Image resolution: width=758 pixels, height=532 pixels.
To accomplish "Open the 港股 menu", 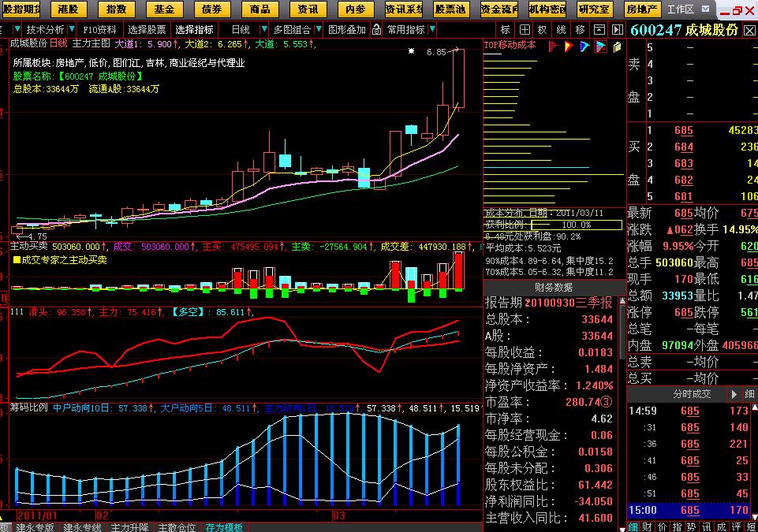I will (x=68, y=9).
